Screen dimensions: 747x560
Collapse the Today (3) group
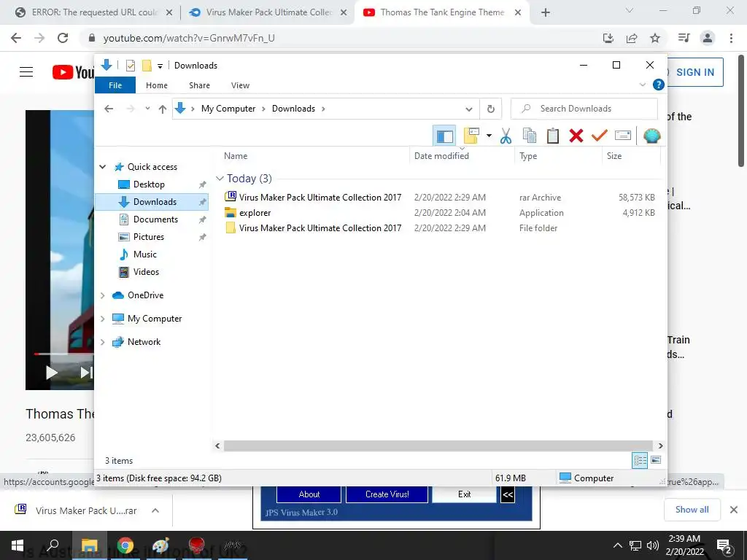pos(220,179)
